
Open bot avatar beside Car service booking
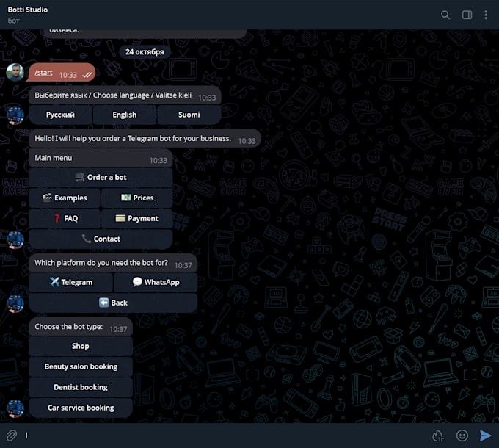(x=15, y=408)
